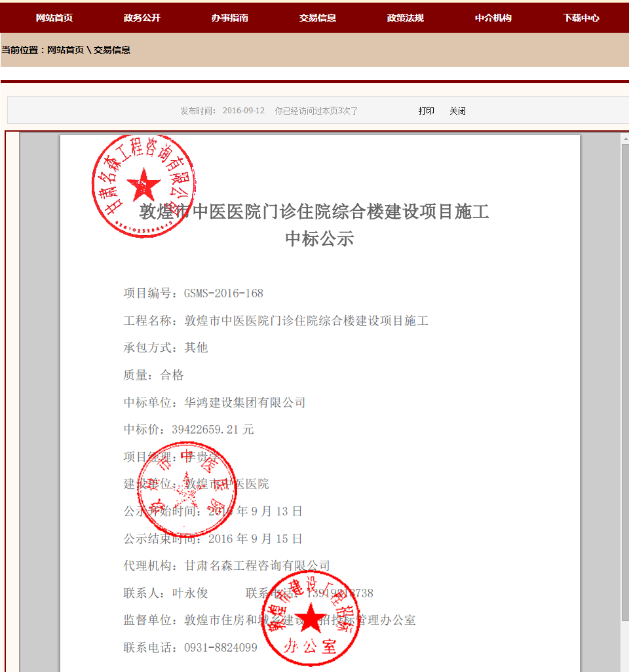The image size is (629, 672).
Task: Close the notice with 关闭
Action: point(457,111)
